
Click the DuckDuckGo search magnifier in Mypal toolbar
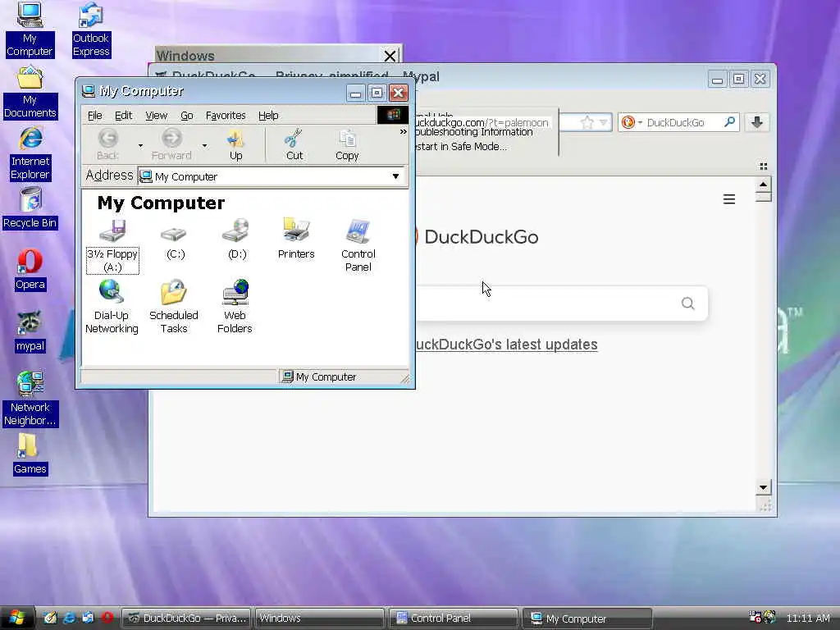point(729,122)
